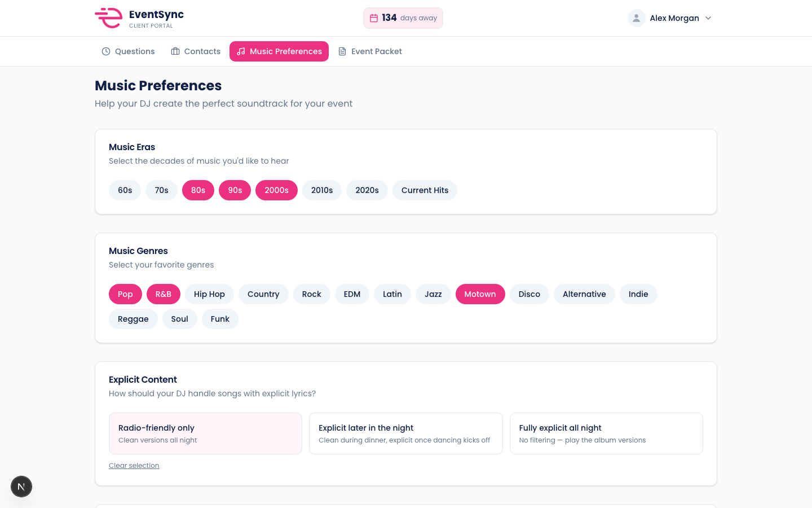The height and width of the screenshot is (508, 812).
Task: Click the Explicit Content section title
Action: click(143, 379)
